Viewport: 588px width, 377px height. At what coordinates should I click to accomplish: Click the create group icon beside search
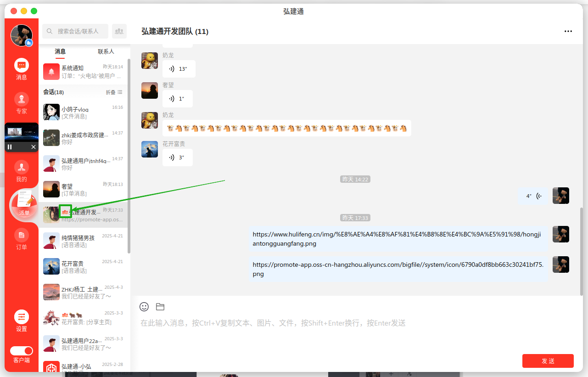(119, 31)
